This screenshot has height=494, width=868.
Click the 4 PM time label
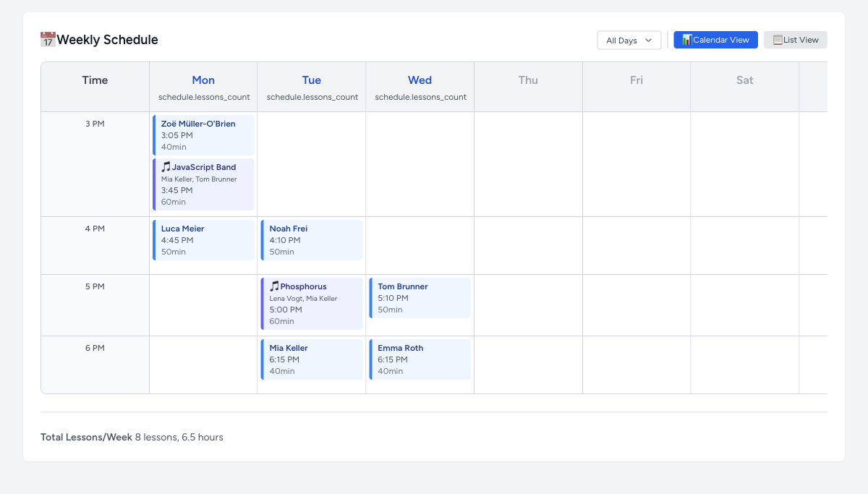click(95, 229)
